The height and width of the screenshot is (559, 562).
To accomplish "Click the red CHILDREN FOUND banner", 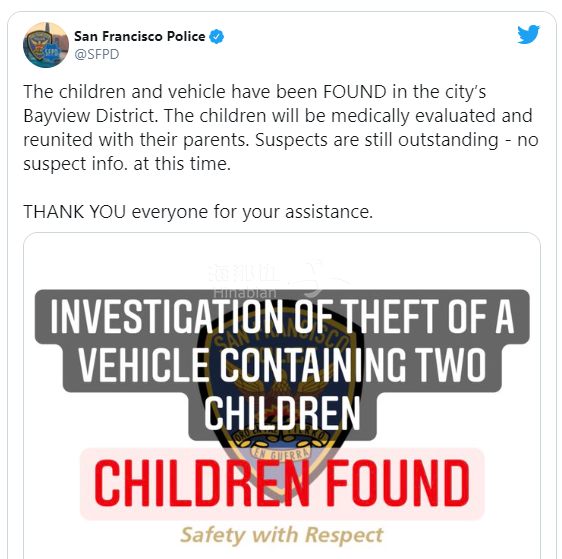I will [282, 484].
